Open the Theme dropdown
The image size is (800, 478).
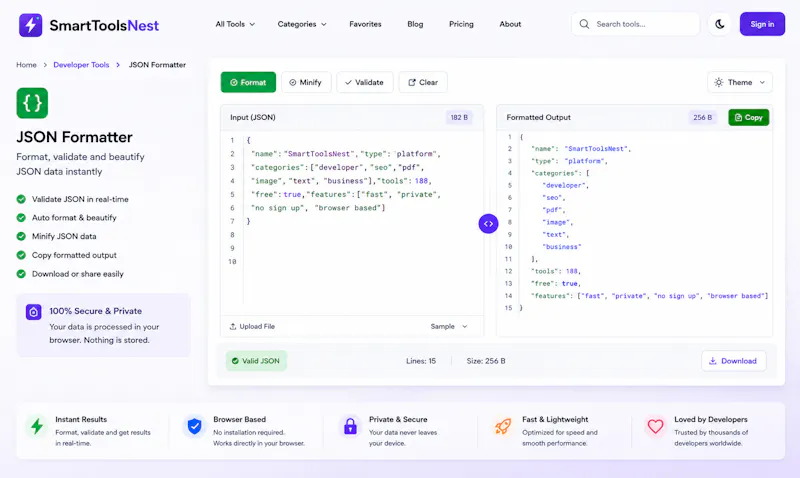click(x=740, y=82)
